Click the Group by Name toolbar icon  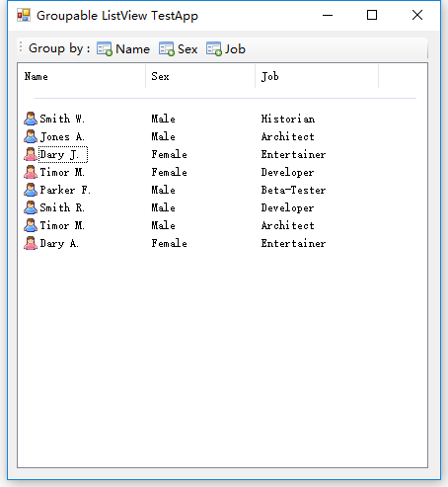(105, 49)
